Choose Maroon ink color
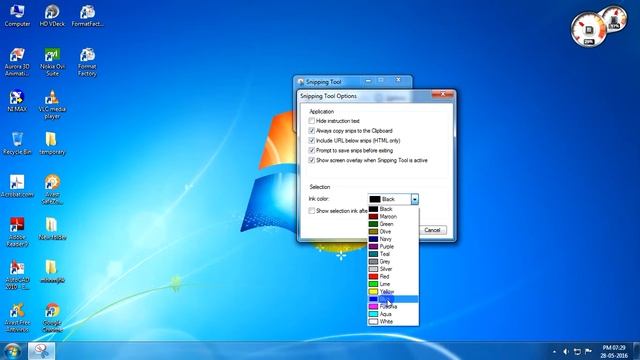The image size is (640, 360). coord(393,216)
